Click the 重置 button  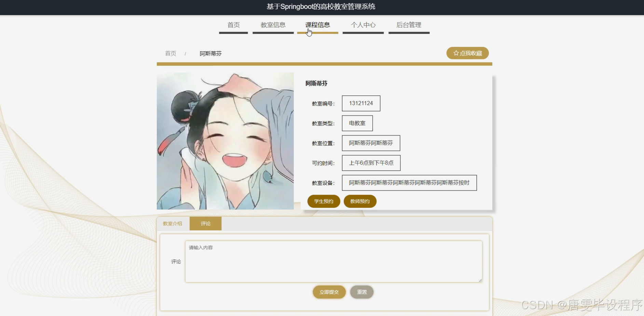362,292
